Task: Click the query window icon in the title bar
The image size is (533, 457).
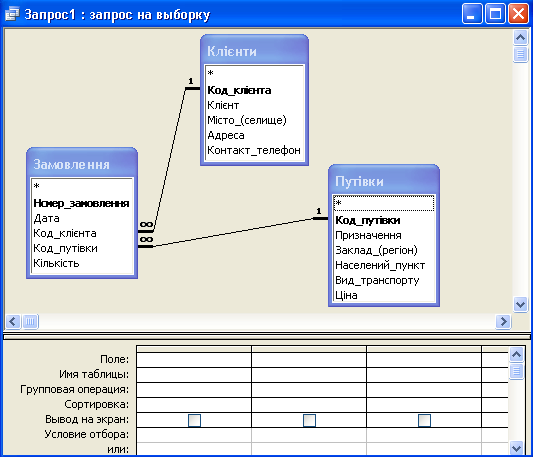Action: [12, 14]
